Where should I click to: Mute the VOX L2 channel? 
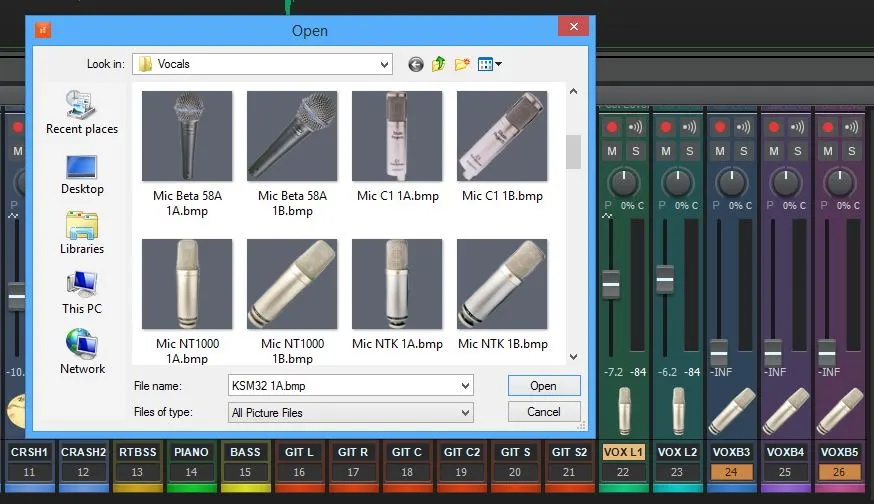666,151
